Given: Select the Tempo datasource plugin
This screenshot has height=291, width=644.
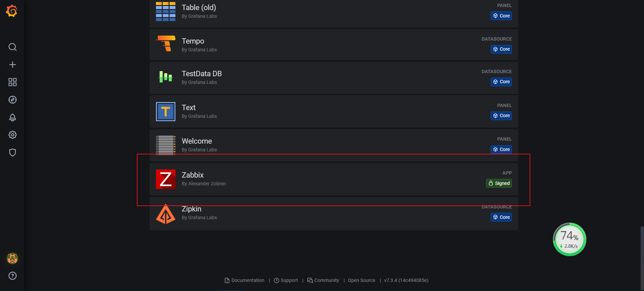Looking at the screenshot, I should pyautogui.click(x=193, y=41).
